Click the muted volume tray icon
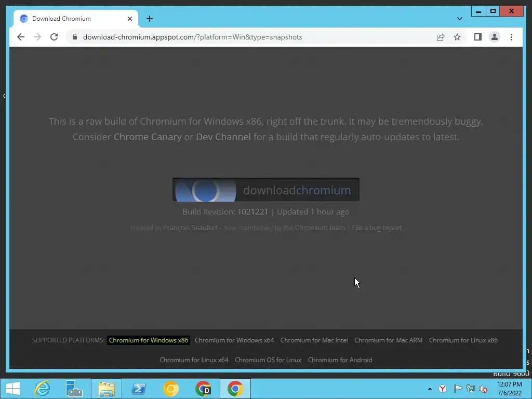532x399 pixels. click(x=484, y=389)
